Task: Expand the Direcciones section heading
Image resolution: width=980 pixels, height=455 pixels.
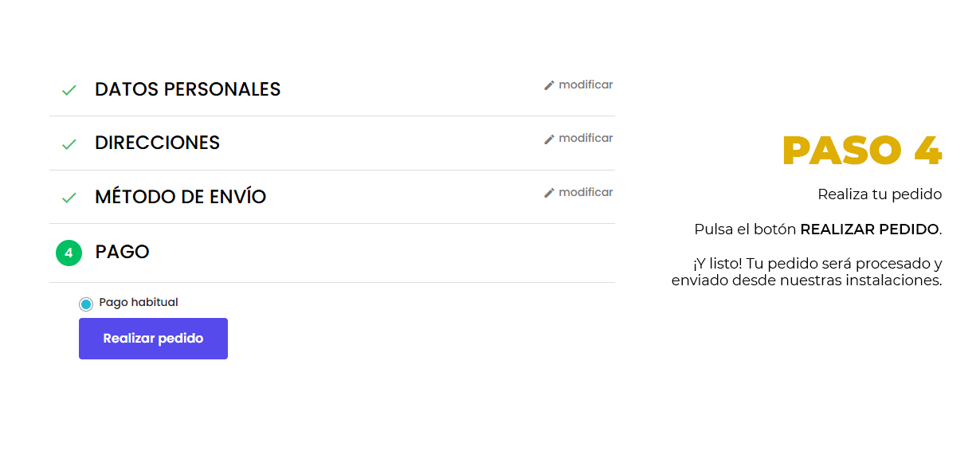Action: 157,143
